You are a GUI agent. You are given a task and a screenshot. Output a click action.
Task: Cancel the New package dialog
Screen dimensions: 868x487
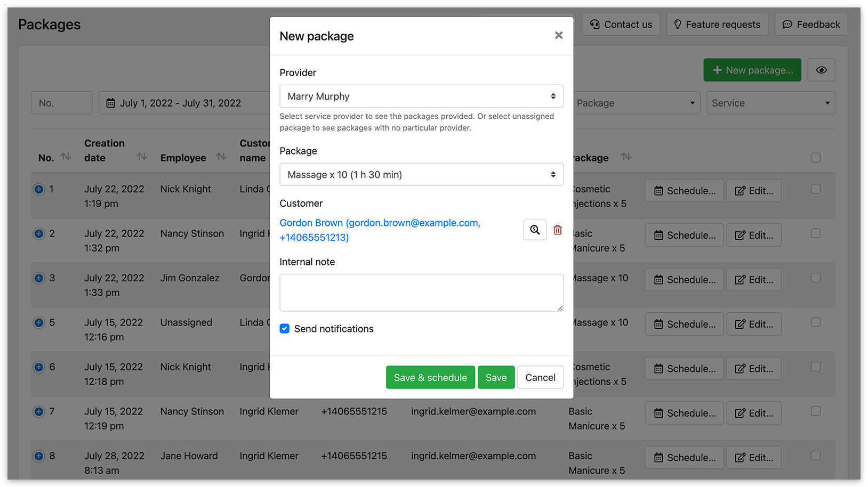[x=540, y=377]
